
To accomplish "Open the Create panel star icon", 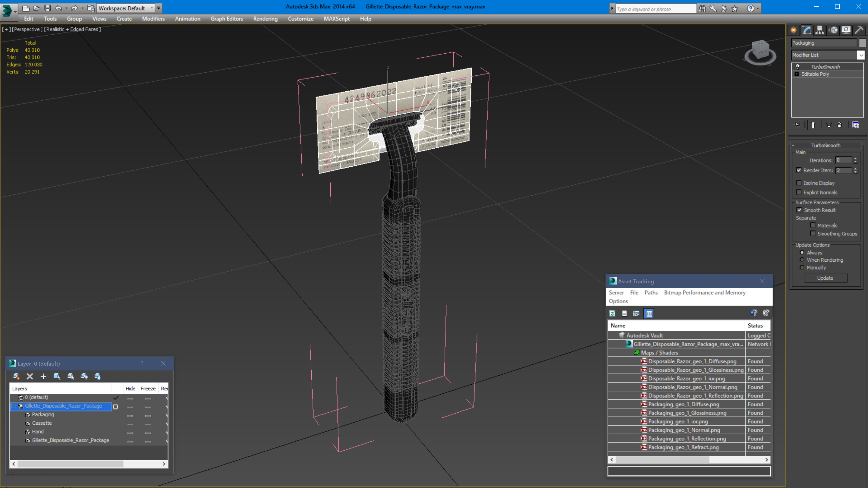I will click(794, 30).
